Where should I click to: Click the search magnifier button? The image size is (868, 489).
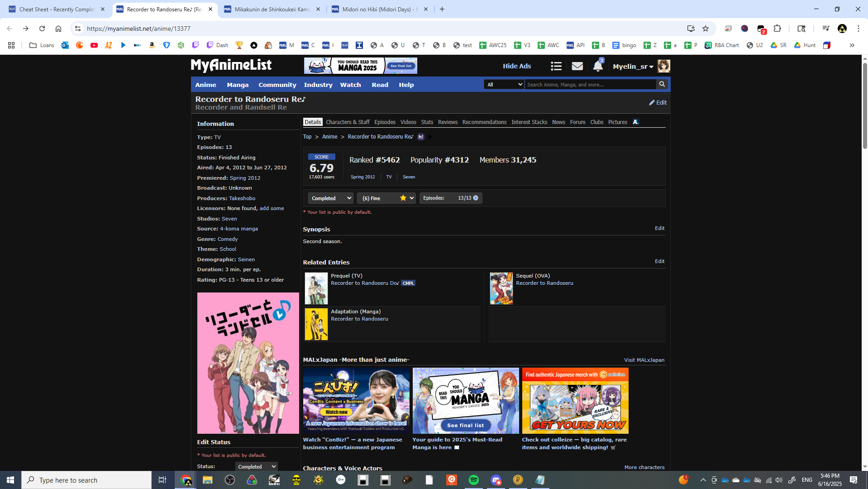click(662, 84)
